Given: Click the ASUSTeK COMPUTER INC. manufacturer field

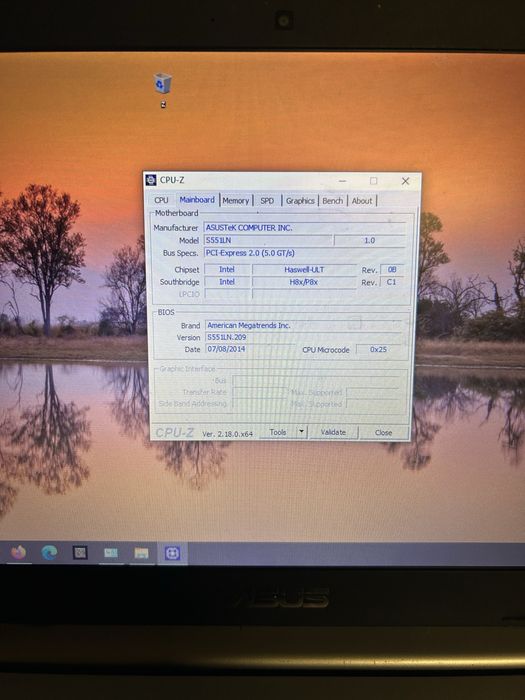Looking at the screenshot, I should 304,228.
